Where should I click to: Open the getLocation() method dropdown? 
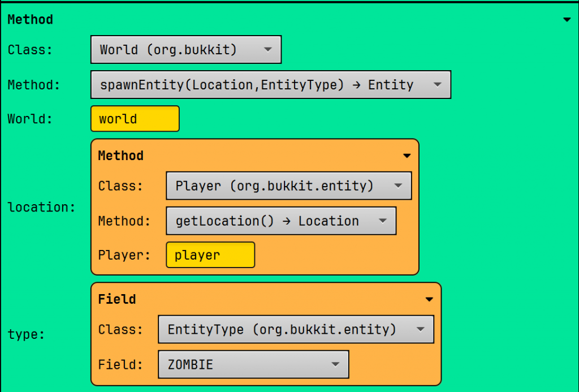pyautogui.click(x=280, y=221)
